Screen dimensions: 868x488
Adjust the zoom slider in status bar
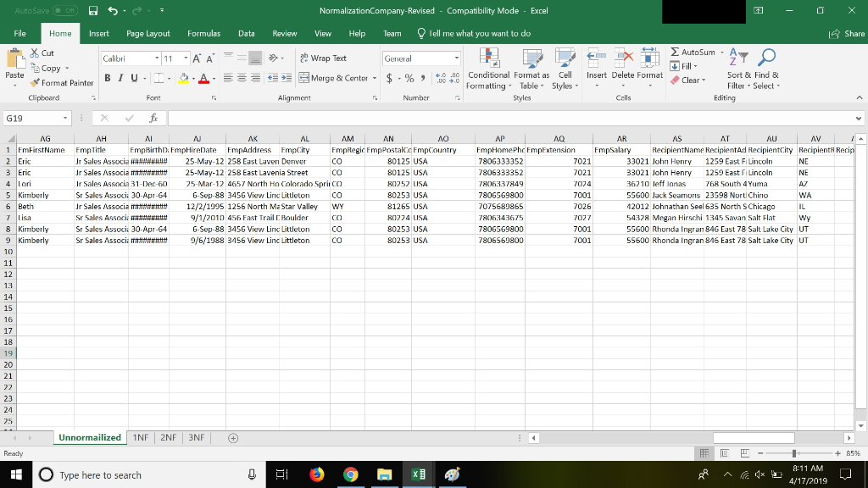pos(794,454)
